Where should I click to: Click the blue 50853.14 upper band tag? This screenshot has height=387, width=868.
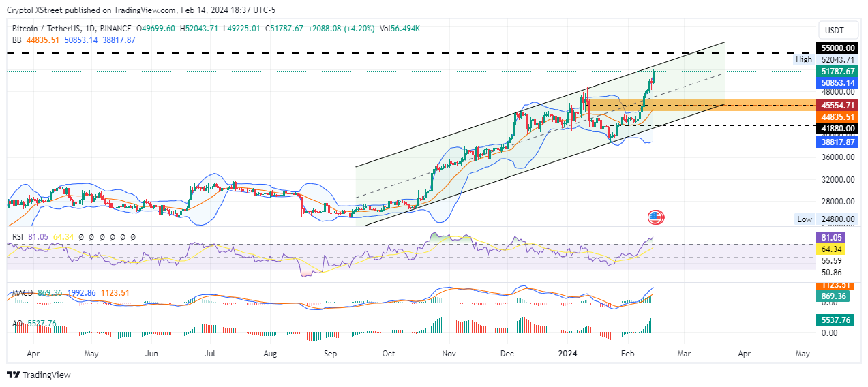coord(836,82)
